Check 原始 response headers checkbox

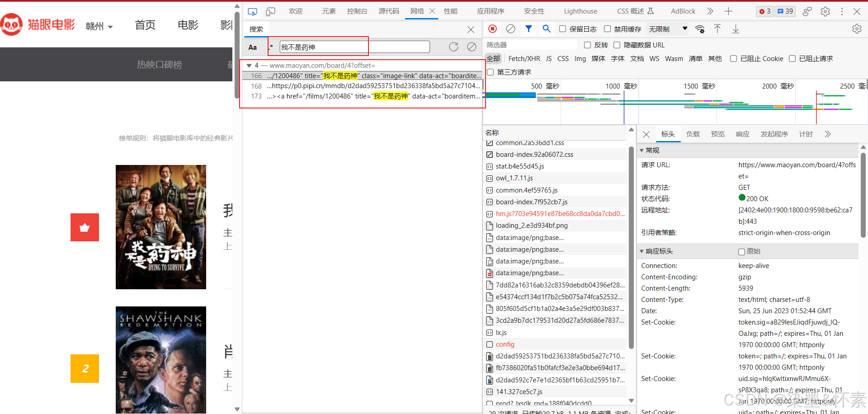[741, 251]
